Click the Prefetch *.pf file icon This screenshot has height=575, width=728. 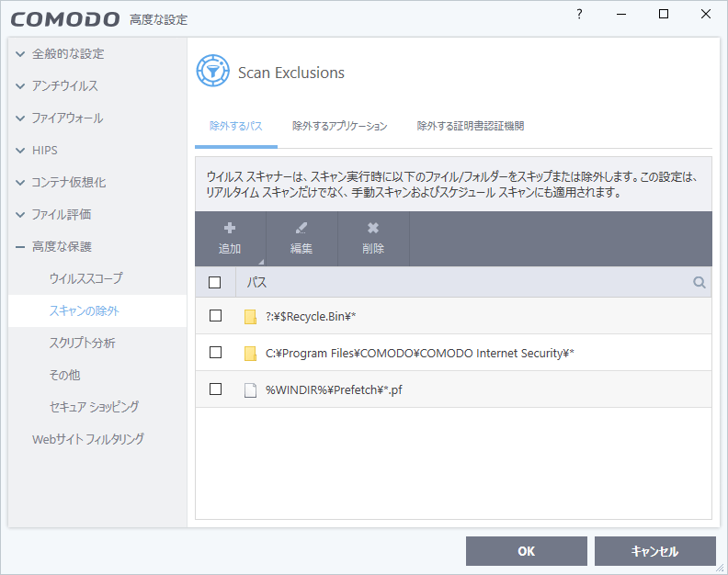coord(250,389)
